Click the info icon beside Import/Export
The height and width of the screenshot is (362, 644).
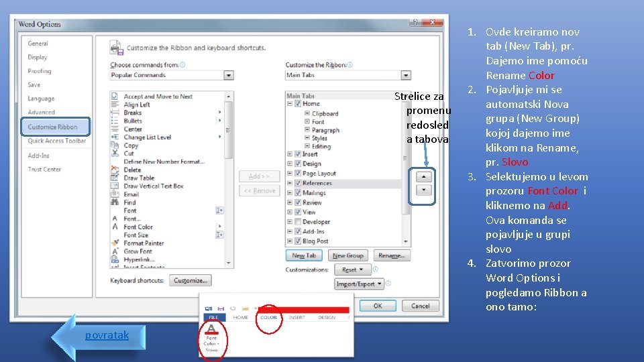coord(388,283)
